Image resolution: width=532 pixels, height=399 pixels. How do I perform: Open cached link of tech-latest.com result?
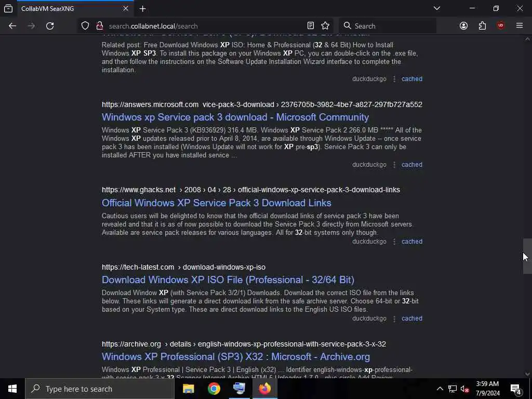(412, 318)
